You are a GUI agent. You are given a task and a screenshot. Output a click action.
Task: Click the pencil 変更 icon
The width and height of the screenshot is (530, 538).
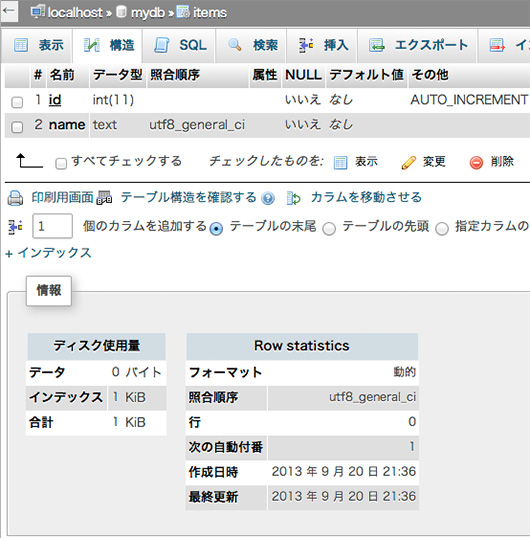click(408, 163)
